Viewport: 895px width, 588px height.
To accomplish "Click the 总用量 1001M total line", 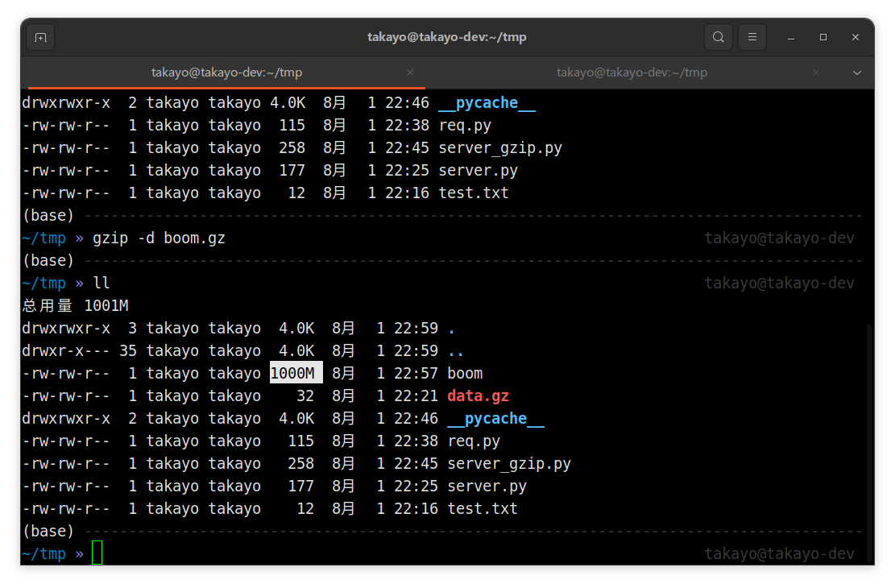I will point(76,305).
